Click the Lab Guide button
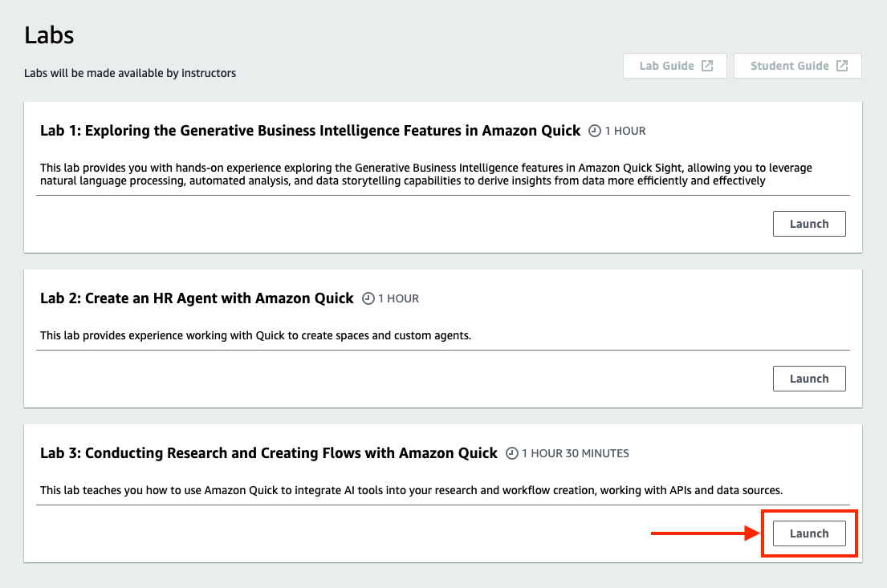 coord(675,66)
